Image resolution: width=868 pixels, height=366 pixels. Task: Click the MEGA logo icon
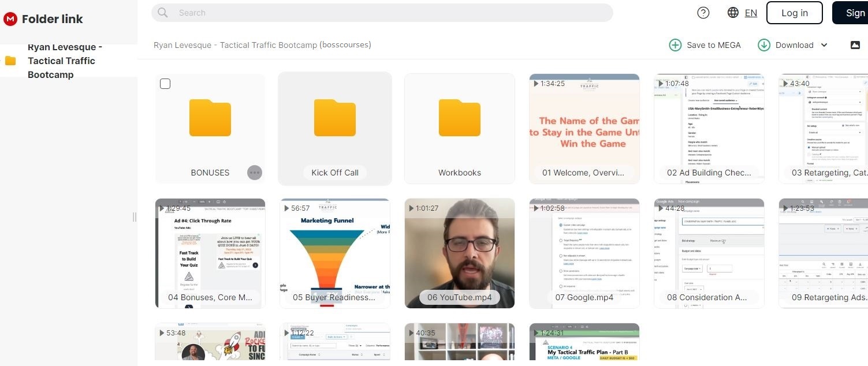tap(10, 19)
